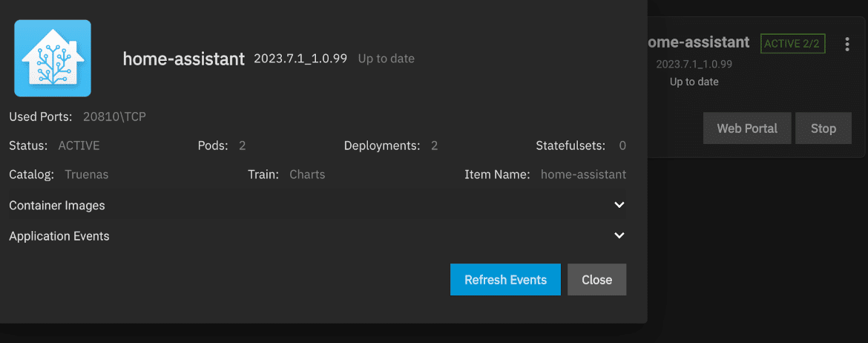
Task: Open the Web Portal for home-assistant
Action: point(747,128)
